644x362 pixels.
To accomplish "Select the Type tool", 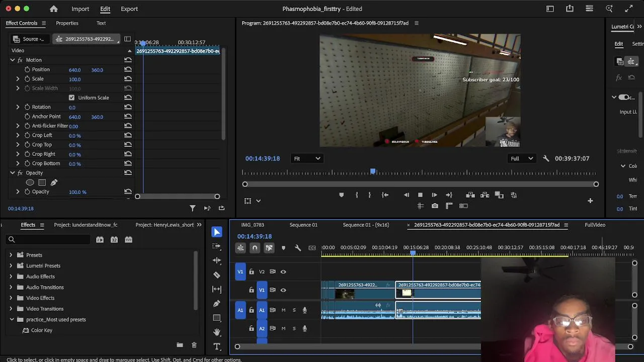I will [x=217, y=346].
